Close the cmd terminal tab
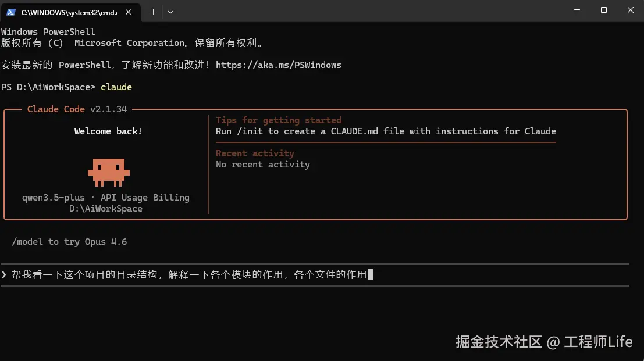This screenshot has height=361, width=644. (128, 12)
